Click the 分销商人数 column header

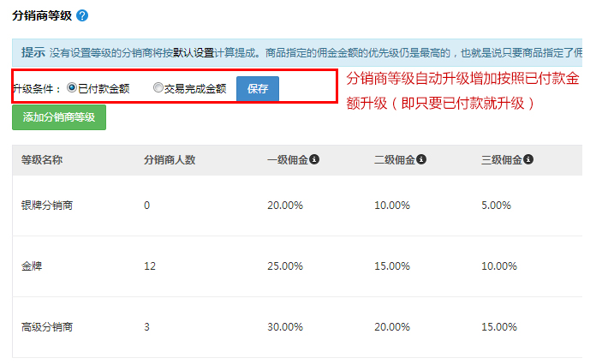pyautogui.click(x=170, y=159)
